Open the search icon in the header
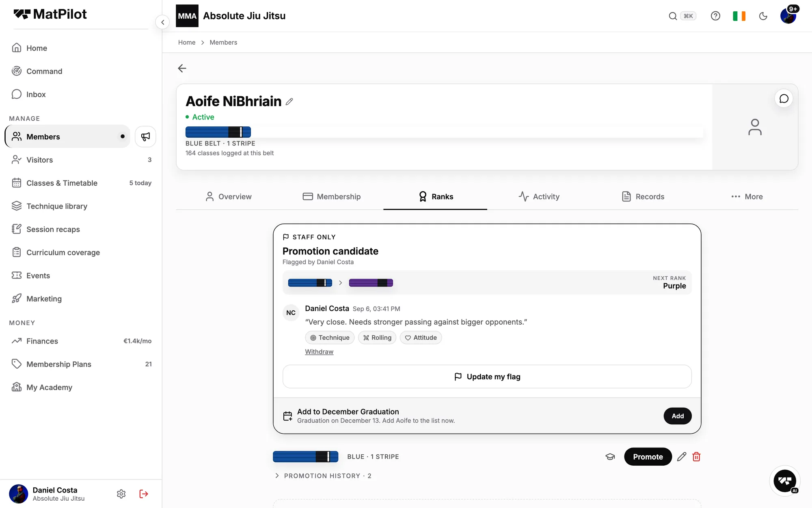 click(x=673, y=16)
